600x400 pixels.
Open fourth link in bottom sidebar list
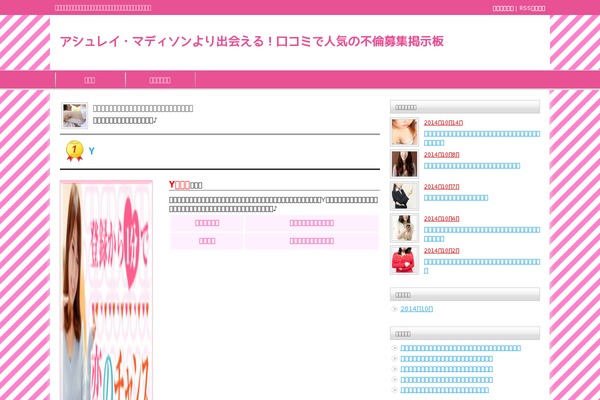[446, 380]
